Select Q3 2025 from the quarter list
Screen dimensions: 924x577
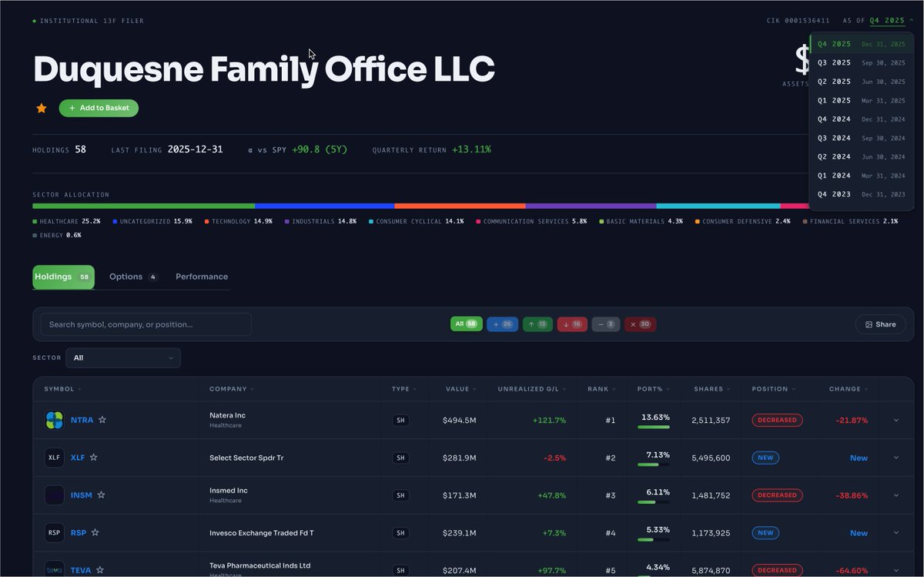click(x=861, y=63)
